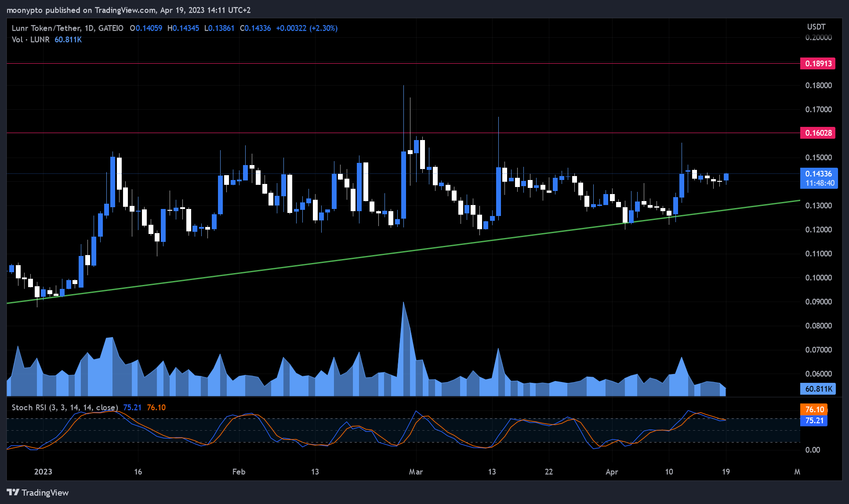Click the 0.13000 price axis value
The image size is (849, 504).
tap(818, 205)
